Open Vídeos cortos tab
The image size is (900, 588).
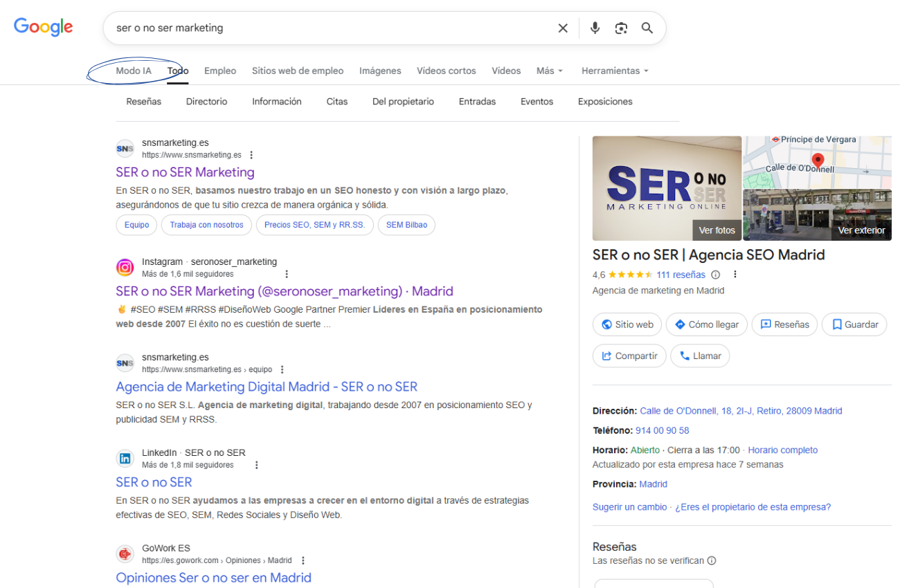pyautogui.click(x=447, y=71)
